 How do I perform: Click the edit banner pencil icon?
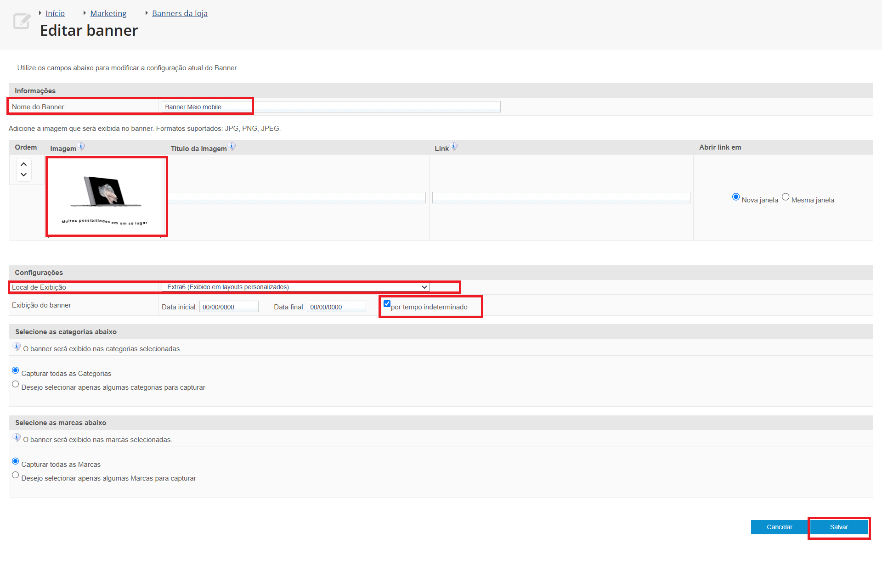click(x=22, y=21)
